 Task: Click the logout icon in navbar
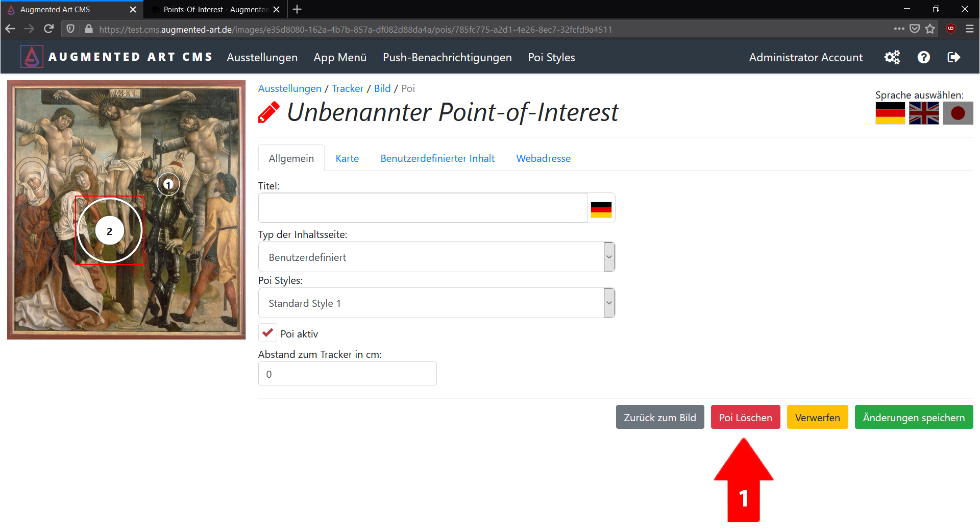pos(953,57)
